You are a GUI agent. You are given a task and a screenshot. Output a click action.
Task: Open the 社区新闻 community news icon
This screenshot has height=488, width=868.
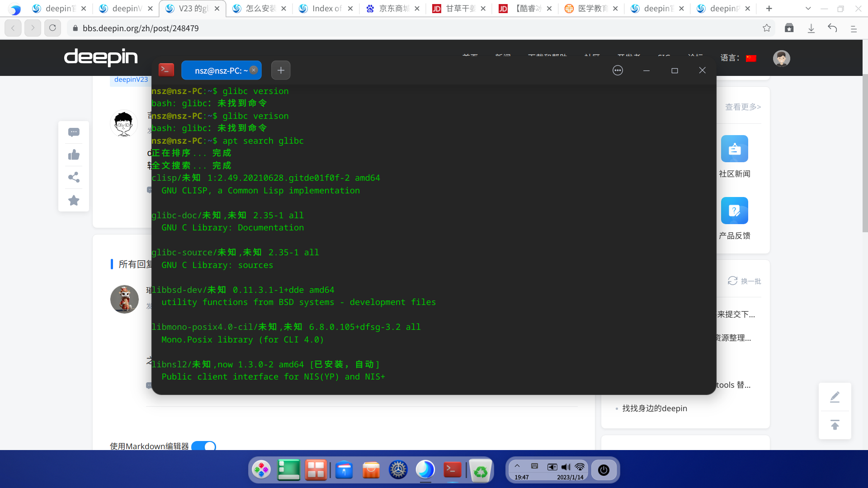click(734, 149)
